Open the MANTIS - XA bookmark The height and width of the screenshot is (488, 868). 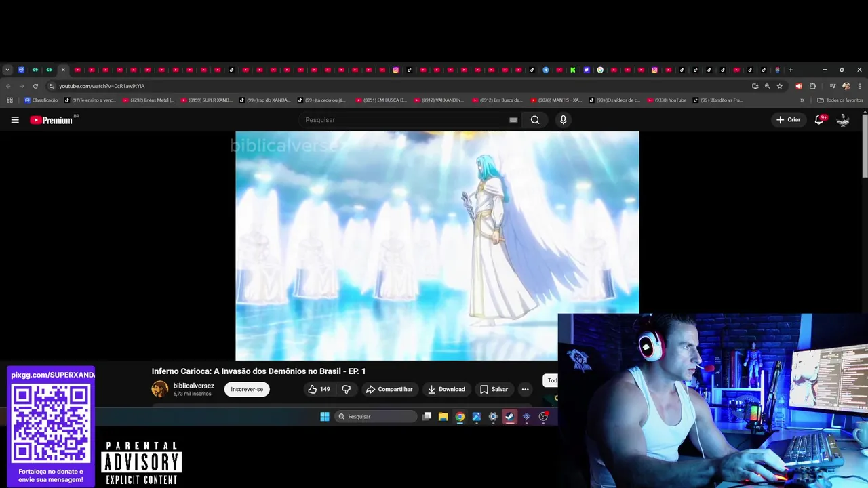(556, 100)
